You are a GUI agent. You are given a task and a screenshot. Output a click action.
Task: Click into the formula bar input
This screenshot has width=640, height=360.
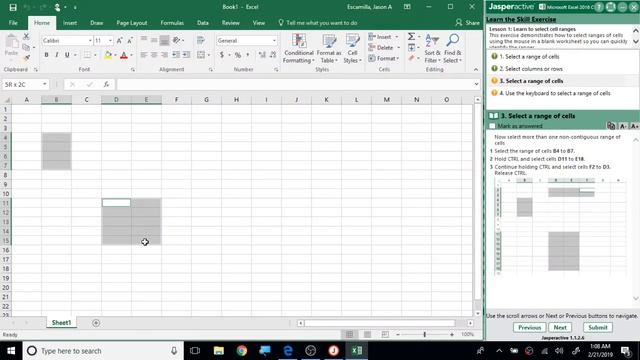tap(294, 84)
